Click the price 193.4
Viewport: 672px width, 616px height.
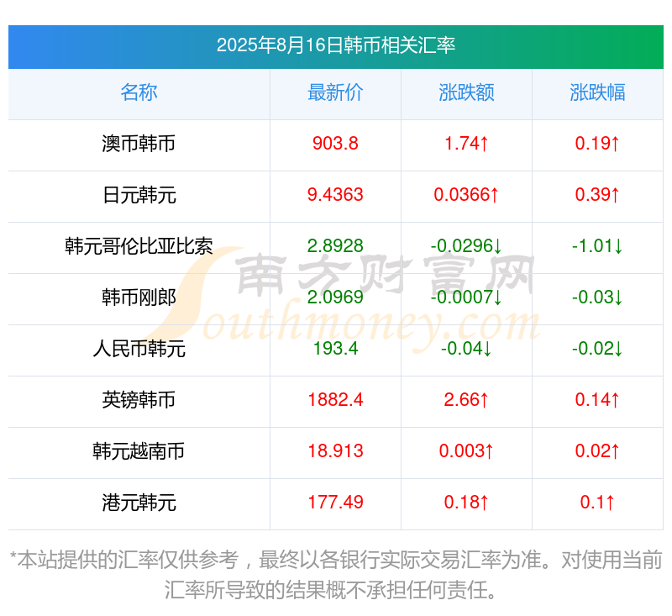point(335,349)
